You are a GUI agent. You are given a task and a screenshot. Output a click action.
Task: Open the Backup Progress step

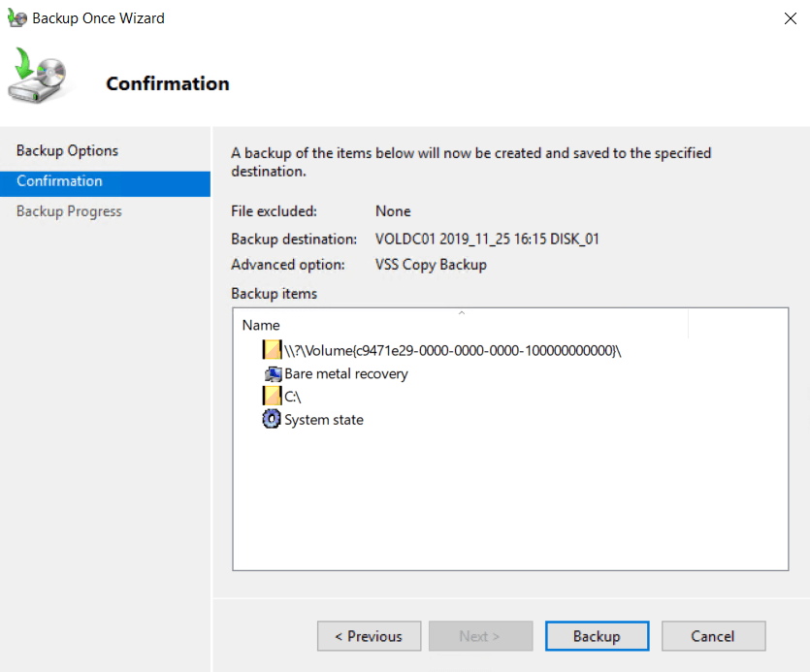tap(69, 211)
